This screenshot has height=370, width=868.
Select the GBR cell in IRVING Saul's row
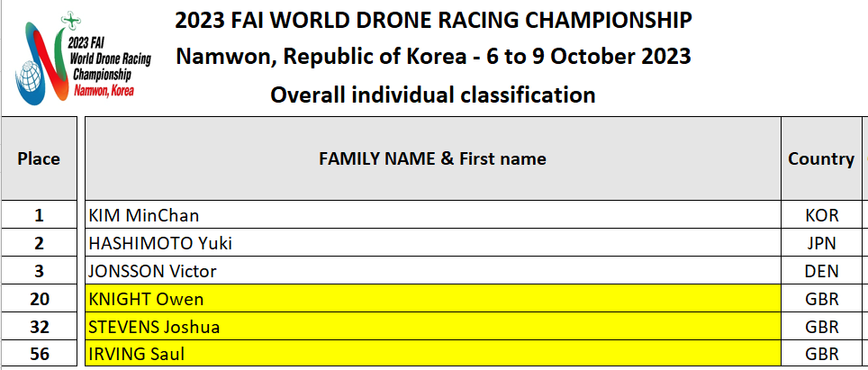coord(820,355)
